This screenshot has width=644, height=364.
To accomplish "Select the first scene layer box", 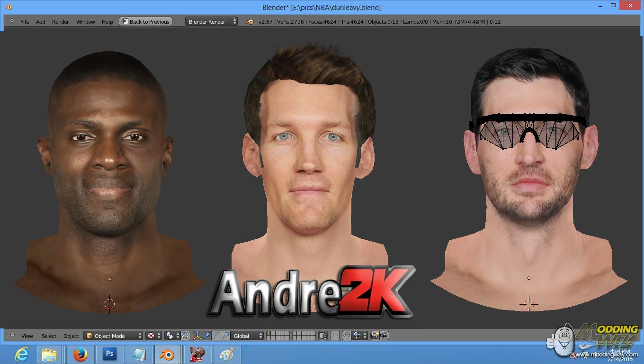I will [268, 333].
